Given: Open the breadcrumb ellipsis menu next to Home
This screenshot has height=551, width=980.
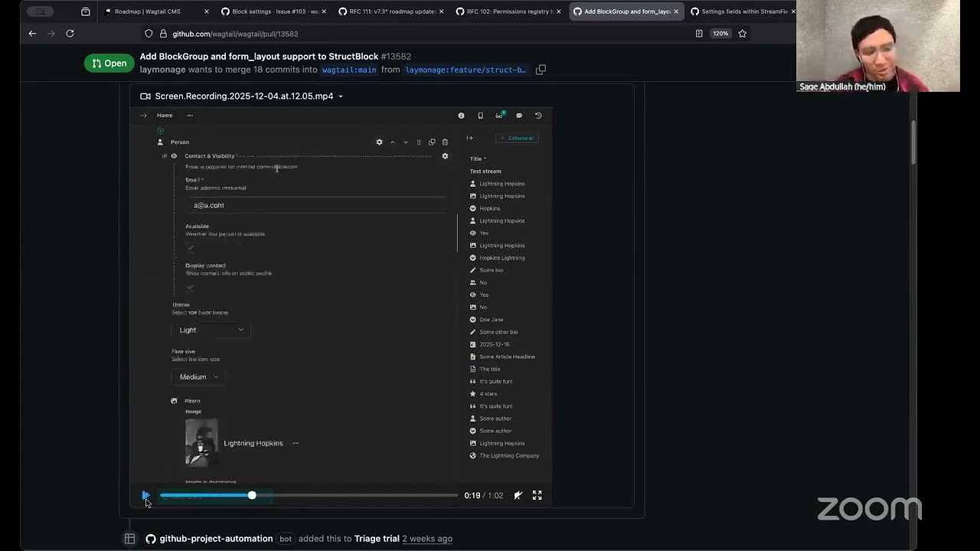Looking at the screenshot, I should tap(190, 116).
